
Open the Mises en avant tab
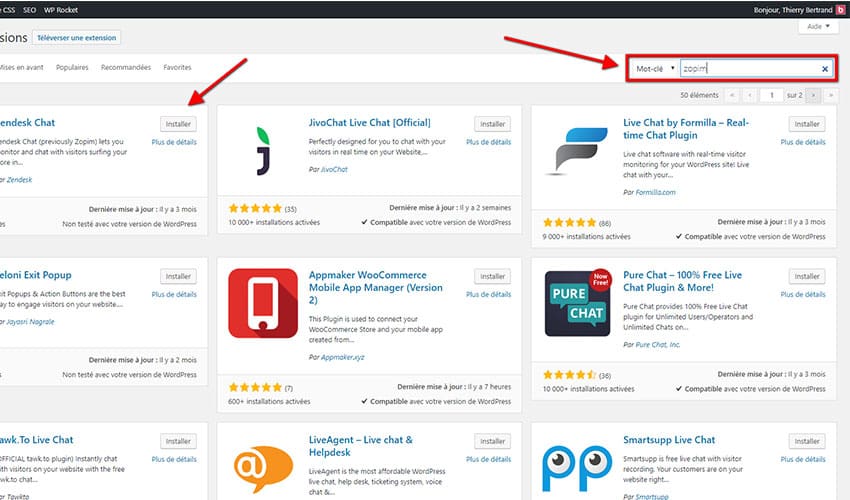click(22, 67)
